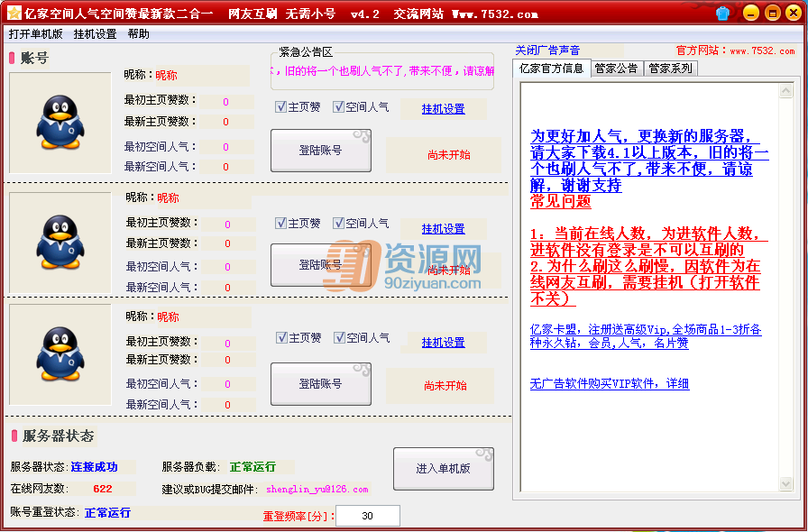Click the star app icon in title bar
The width and height of the screenshot is (808, 532).
click(14, 13)
